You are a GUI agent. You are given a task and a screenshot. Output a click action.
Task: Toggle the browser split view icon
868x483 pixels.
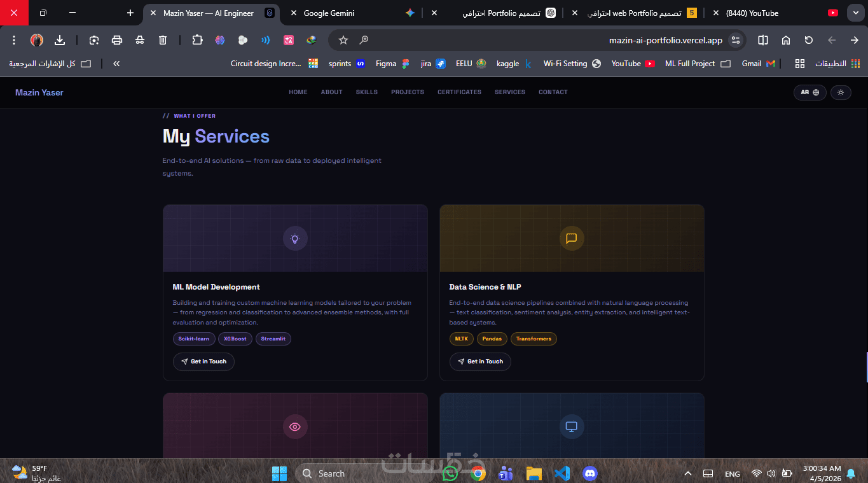(x=763, y=40)
